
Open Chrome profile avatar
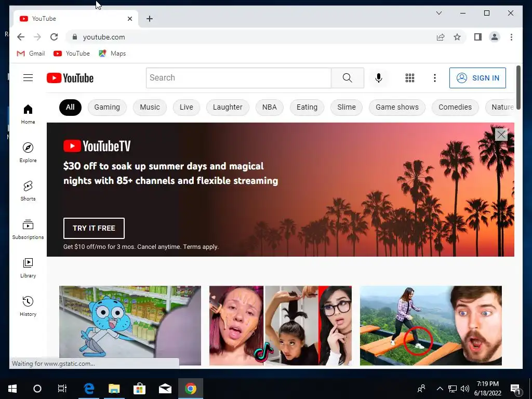pyautogui.click(x=495, y=37)
